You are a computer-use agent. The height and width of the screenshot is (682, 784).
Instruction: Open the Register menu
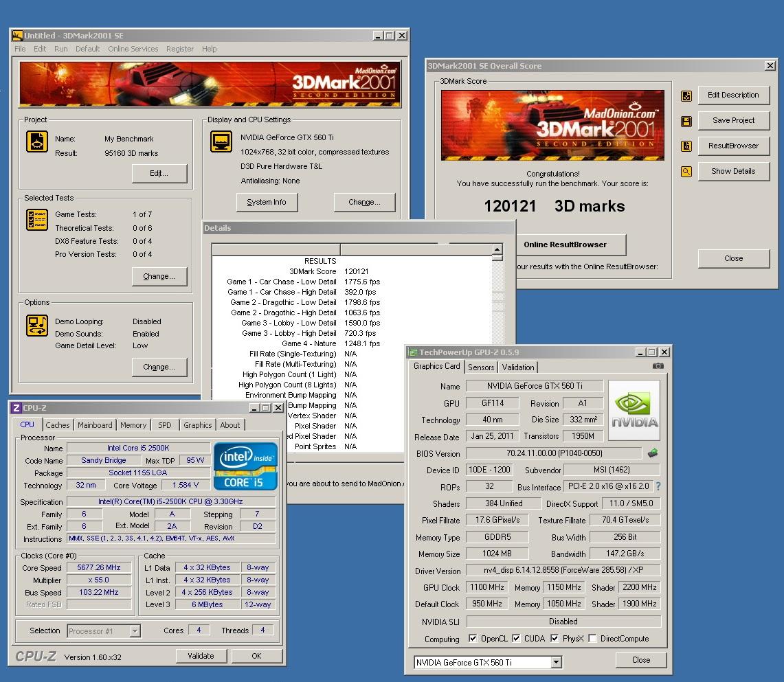[180, 49]
